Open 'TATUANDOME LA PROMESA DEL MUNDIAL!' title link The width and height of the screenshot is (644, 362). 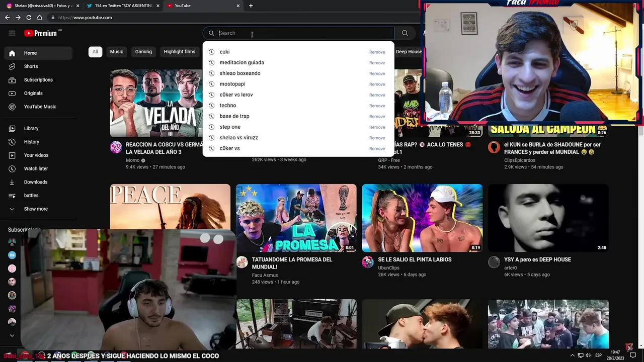pyautogui.click(x=292, y=263)
